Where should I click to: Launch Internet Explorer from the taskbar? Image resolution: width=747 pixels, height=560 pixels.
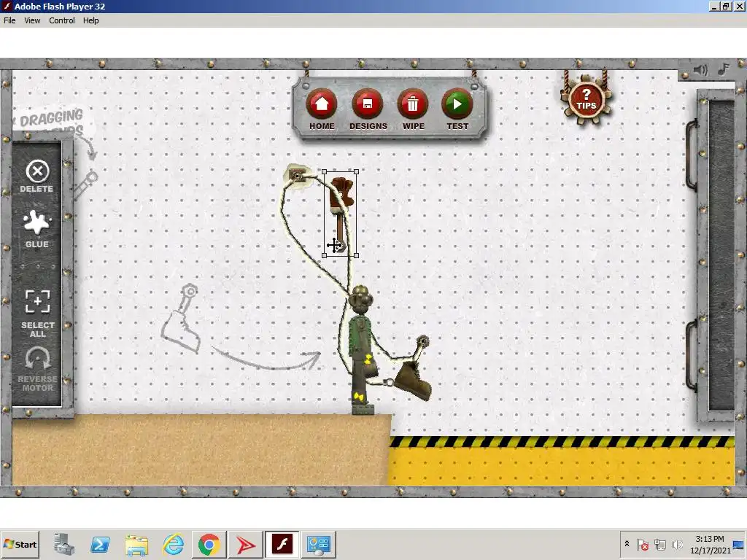[x=173, y=544]
